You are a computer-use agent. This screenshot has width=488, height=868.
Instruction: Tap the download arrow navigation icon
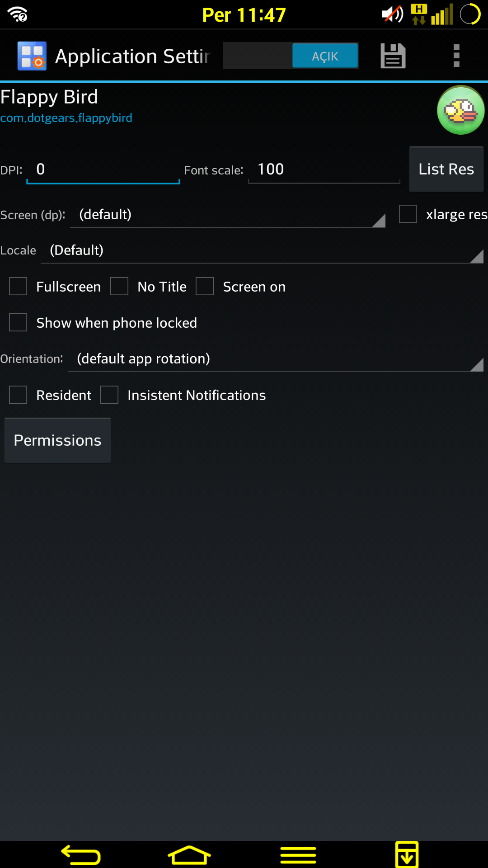(407, 854)
